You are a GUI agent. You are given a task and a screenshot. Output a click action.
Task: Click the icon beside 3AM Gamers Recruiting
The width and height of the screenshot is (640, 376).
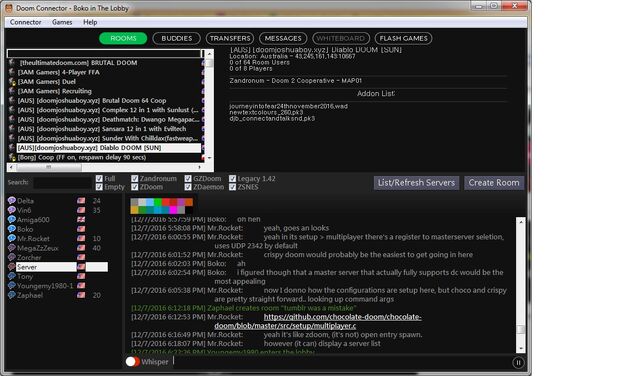[12, 91]
